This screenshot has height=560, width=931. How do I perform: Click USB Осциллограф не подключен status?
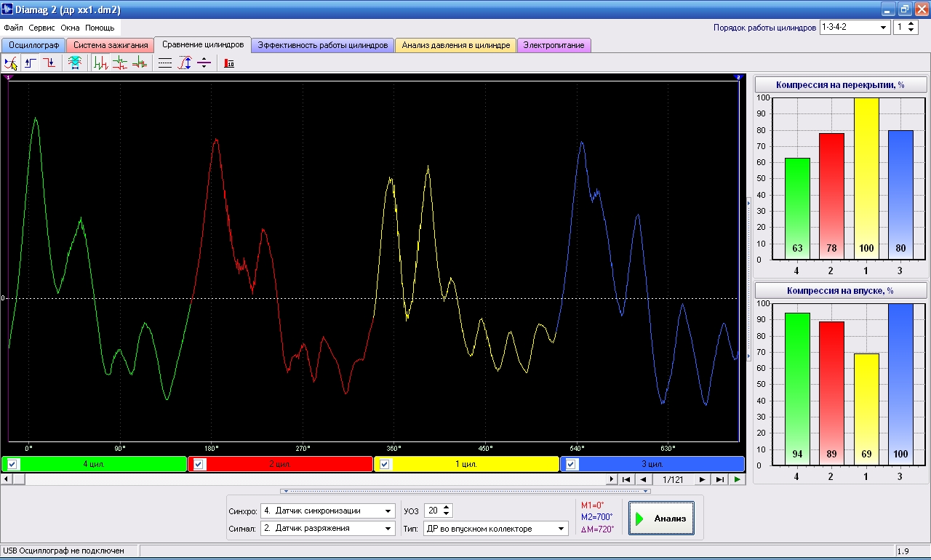63,551
